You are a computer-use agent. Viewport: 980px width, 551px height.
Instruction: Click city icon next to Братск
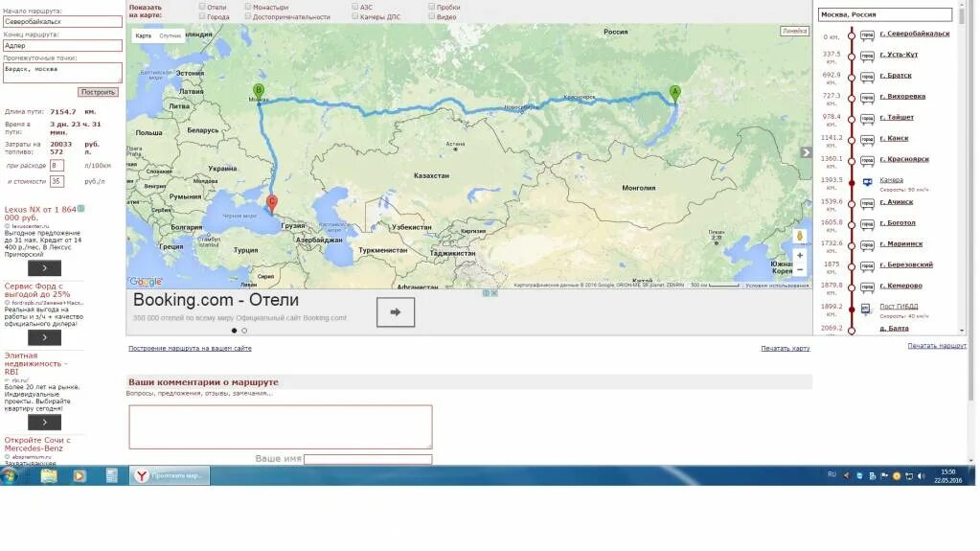tap(867, 77)
